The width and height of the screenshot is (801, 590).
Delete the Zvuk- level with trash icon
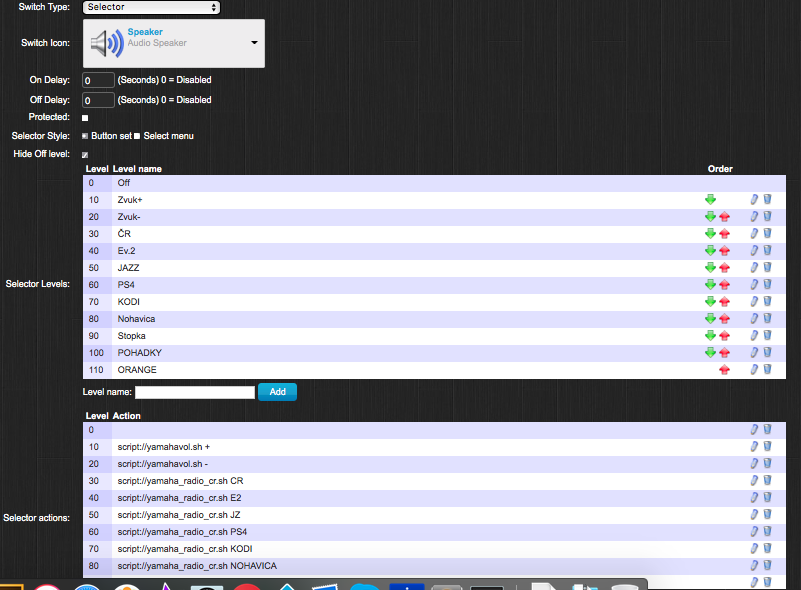pyautogui.click(x=767, y=217)
